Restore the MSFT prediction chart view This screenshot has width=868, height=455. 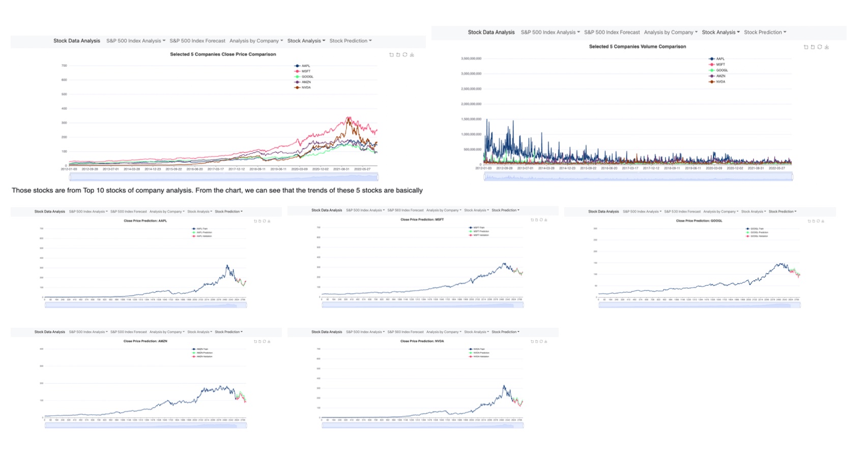[x=541, y=220]
